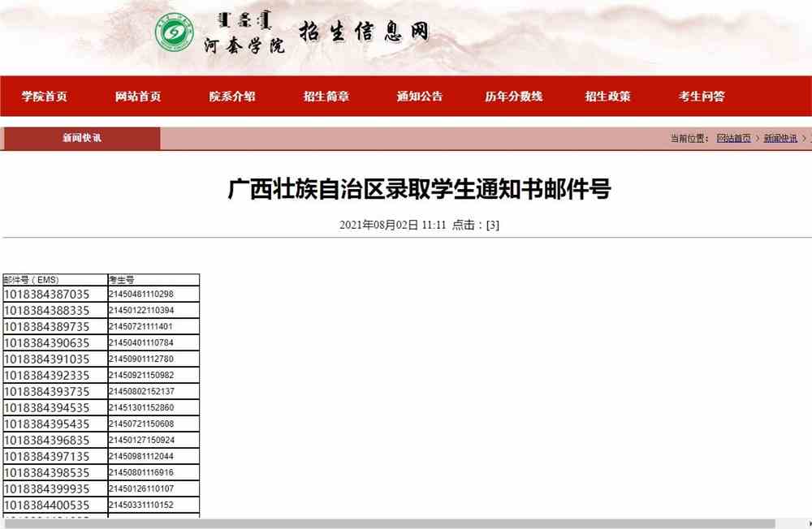812x529 pixels.
Task: Select the 新闻快讯 section tab
Action: click(x=82, y=138)
